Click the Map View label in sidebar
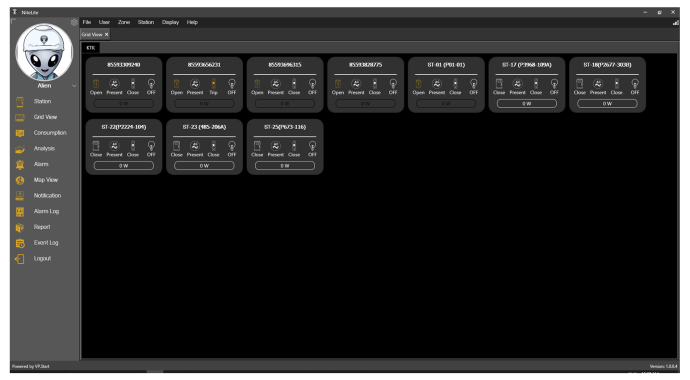 46,180
